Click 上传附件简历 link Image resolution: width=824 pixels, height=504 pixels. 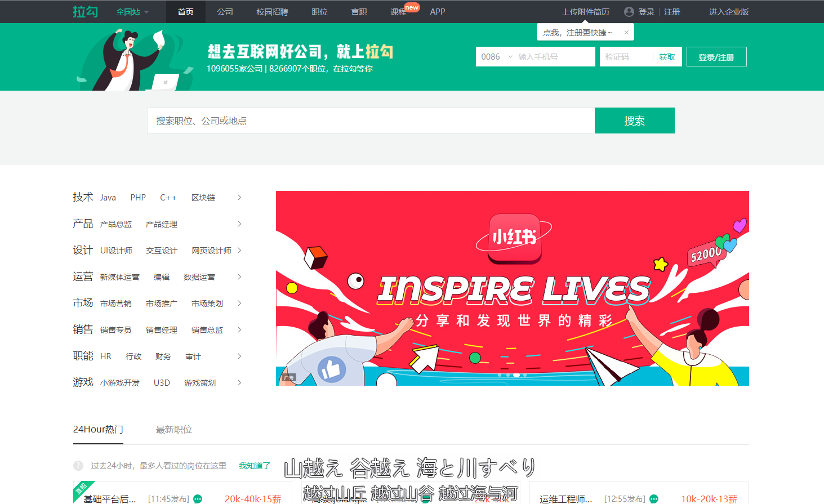[586, 12]
